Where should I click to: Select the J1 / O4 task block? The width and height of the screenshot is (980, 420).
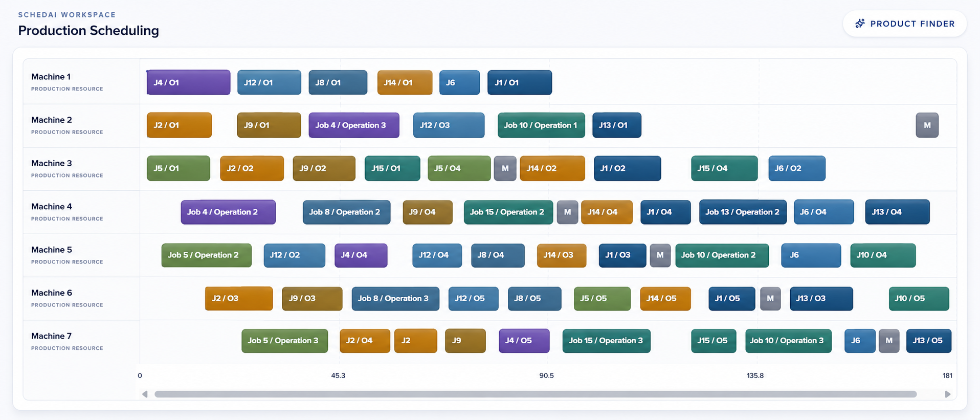[665, 212]
